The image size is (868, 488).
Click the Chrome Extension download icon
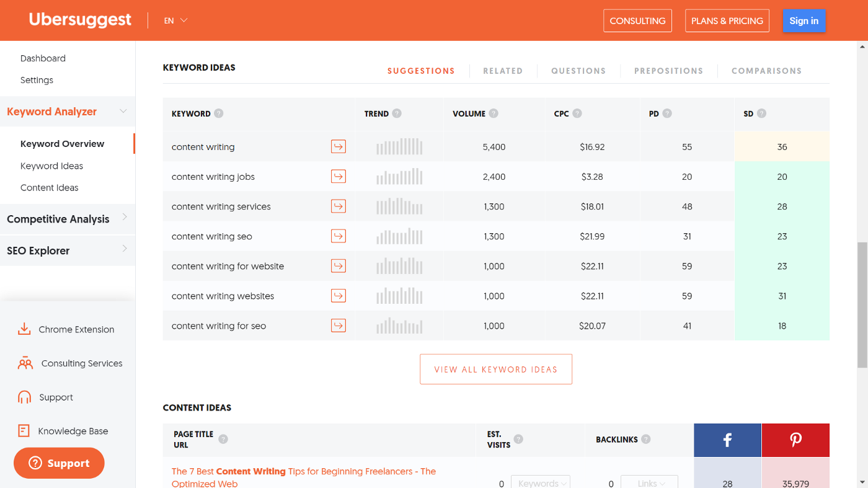(24, 329)
